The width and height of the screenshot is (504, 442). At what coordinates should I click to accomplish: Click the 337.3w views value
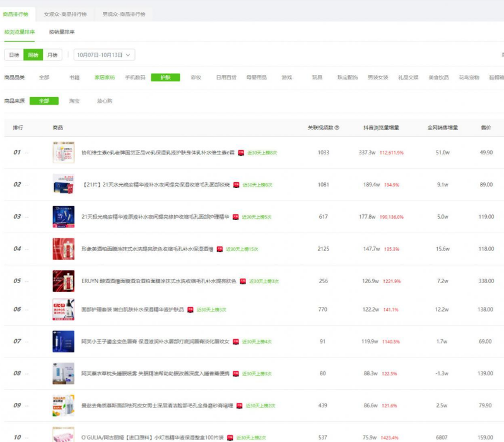coord(367,153)
